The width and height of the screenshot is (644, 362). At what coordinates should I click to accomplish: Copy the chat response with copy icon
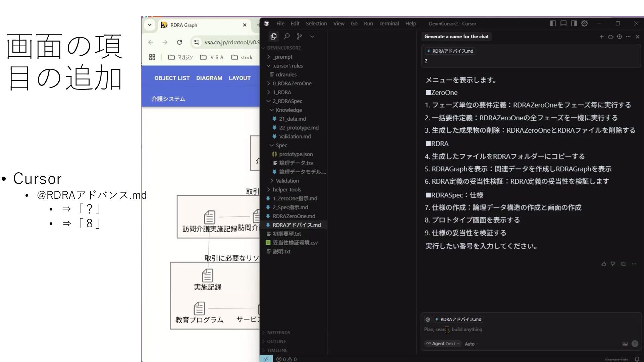click(623, 264)
